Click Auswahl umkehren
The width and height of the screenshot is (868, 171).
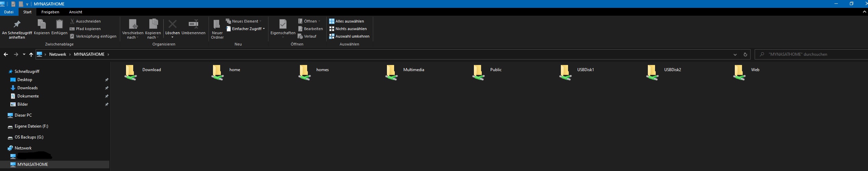pyautogui.click(x=349, y=36)
